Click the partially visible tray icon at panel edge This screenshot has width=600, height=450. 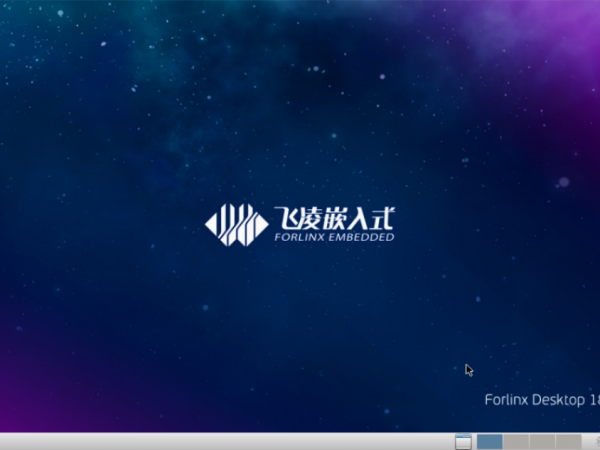[x=595, y=441]
